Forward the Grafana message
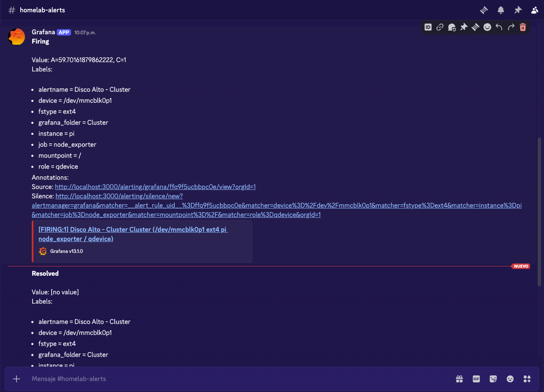This screenshot has width=544, height=392. (511, 27)
